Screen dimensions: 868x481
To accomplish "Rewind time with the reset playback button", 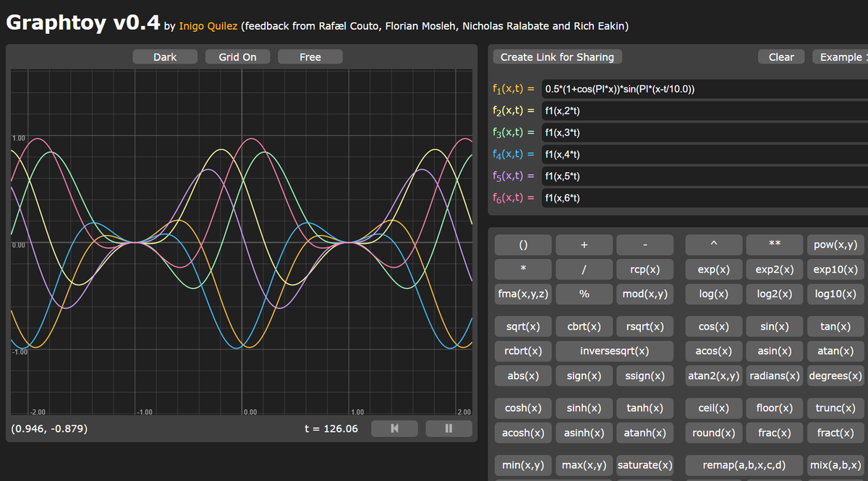I will point(394,428).
